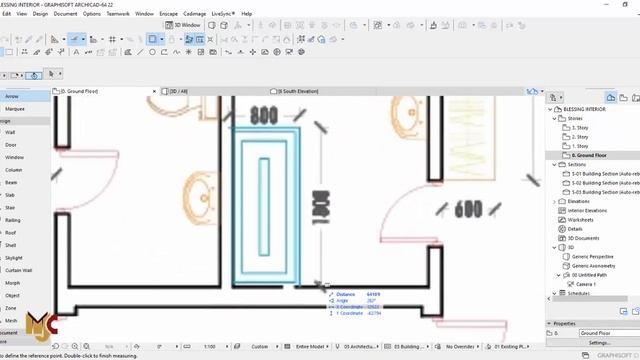Close the 0. Ground Floor tab
This screenshot has width=640, height=360.
point(154,91)
